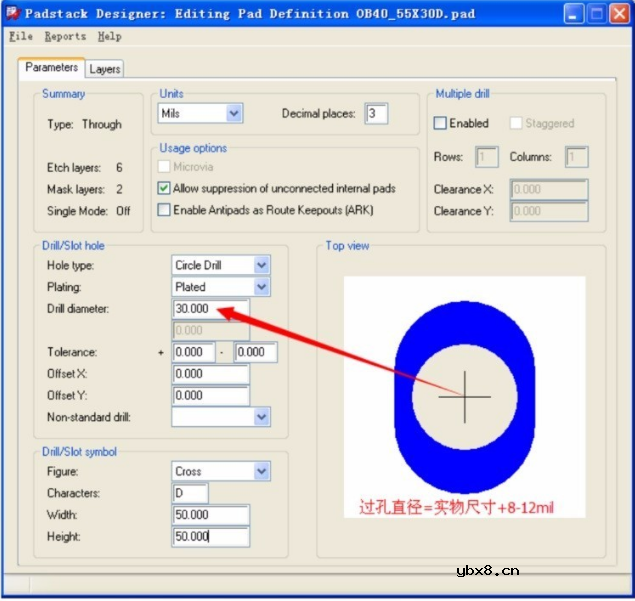This screenshot has height=601, width=635.
Task: Enable the Multiple drill checkbox
Action: (440, 123)
